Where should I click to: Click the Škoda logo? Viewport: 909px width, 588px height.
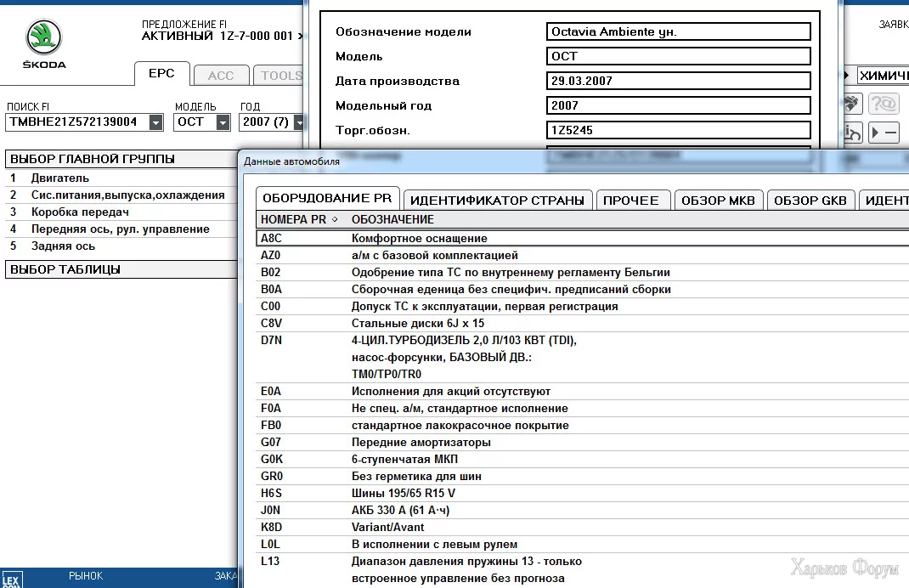44,38
